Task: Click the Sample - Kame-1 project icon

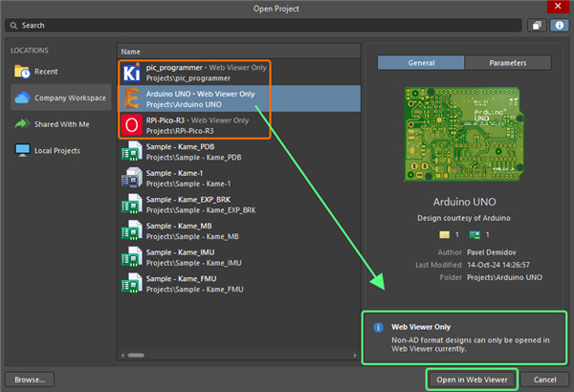Action: 132,177
